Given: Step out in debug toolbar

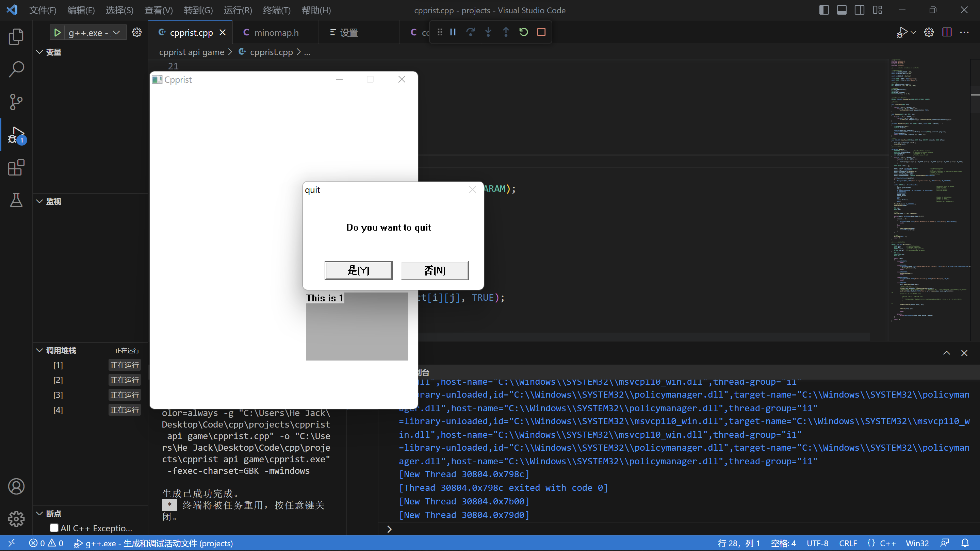Looking at the screenshot, I should [x=506, y=32].
